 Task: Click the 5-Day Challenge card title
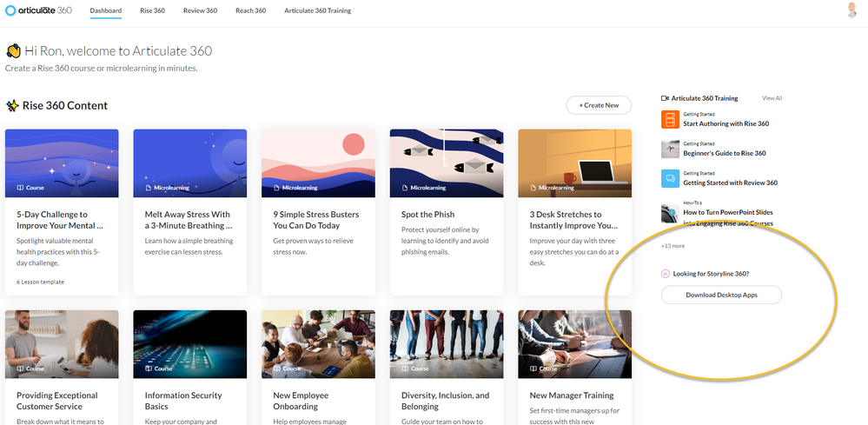coord(60,220)
